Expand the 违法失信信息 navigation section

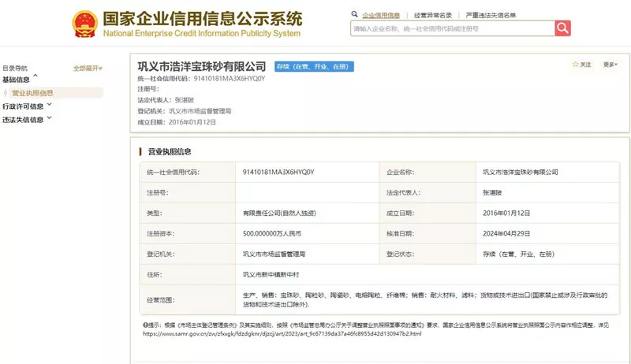point(27,119)
